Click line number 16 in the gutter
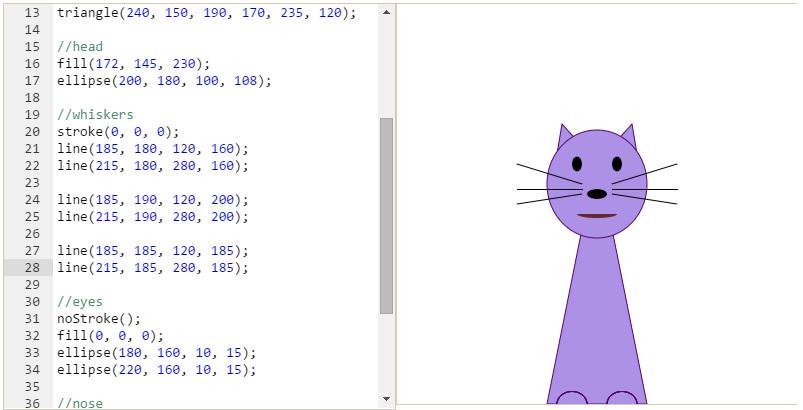The height and width of the screenshot is (410, 803). pos(32,63)
